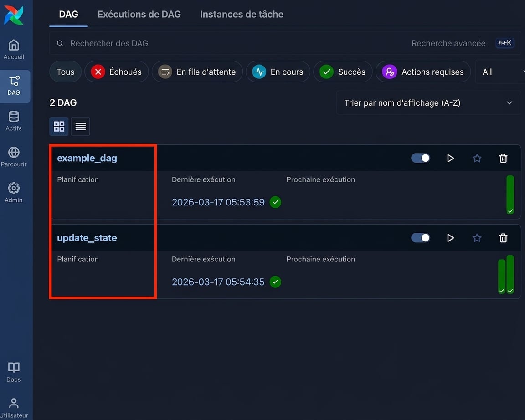Click Prochaine exécution label in update_state
The height and width of the screenshot is (420, 525).
321,259
